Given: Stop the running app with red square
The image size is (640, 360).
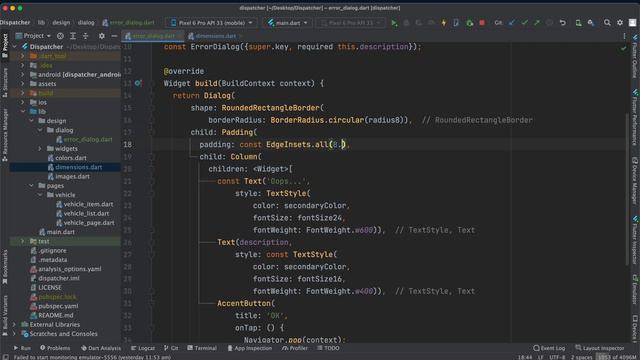Looking at the screenshot, I should point(482,23).
